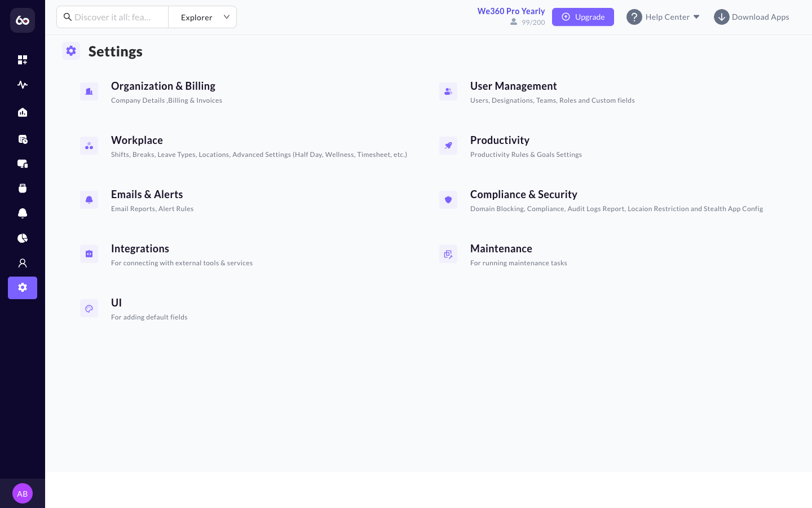The image size is (812, 508).
Task: Go to the Workplace settings
Action: (137, 140)
